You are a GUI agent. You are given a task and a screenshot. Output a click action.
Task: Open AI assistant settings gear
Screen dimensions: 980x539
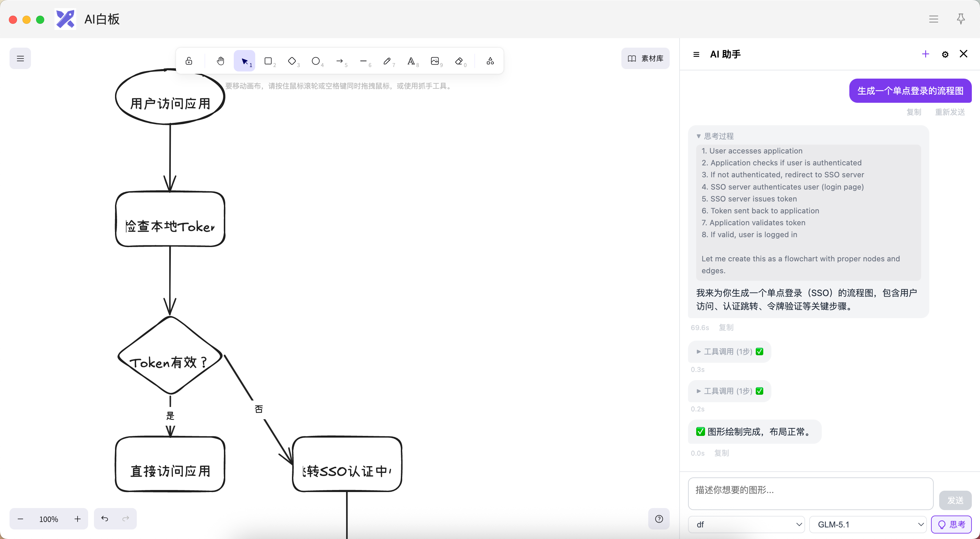tap(945, 54)
